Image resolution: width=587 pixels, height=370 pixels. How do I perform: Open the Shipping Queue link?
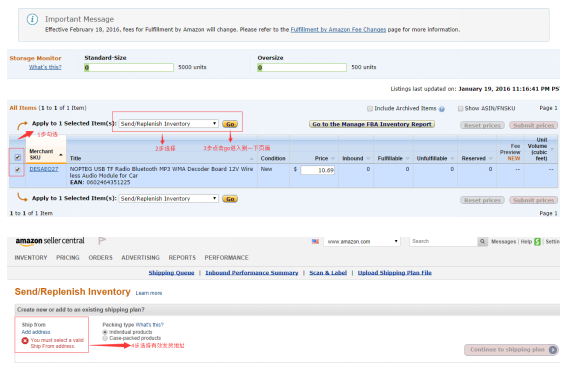[171, 273]
